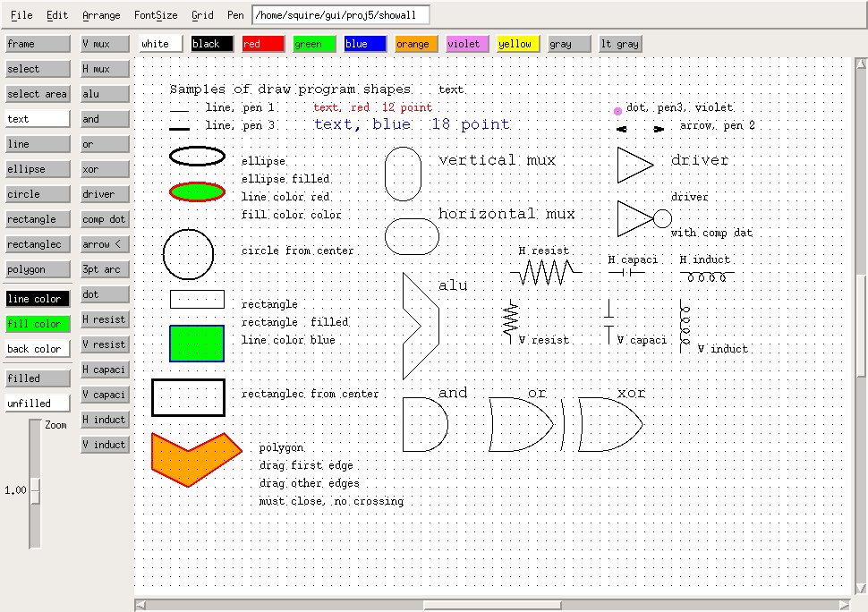The width and height of the screenshot is (868, 612).
Task: Pick the blue color swatch
Action: 365,44
